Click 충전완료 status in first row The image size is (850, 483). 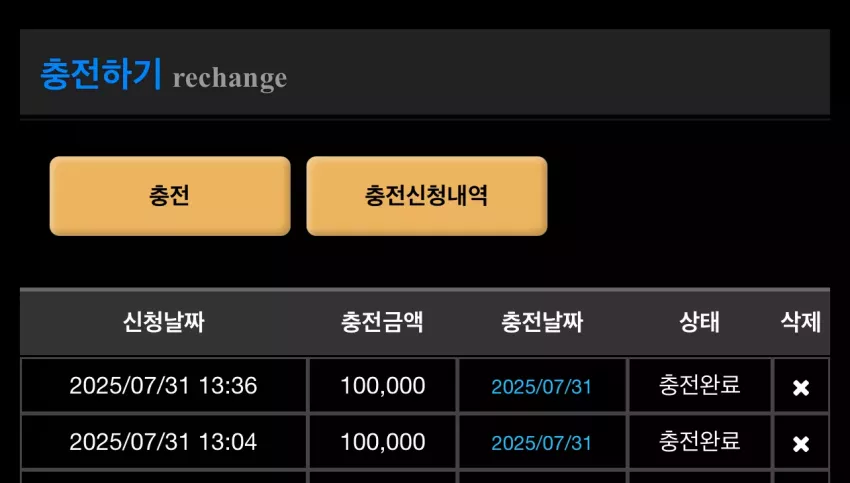pos(699,385)
